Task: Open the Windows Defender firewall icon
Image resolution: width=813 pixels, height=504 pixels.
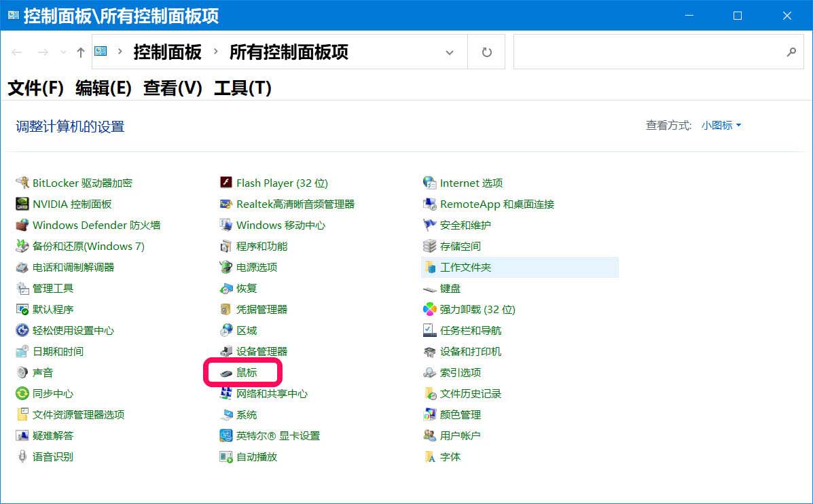Action: pyautogui.click(x=22, y=225)
